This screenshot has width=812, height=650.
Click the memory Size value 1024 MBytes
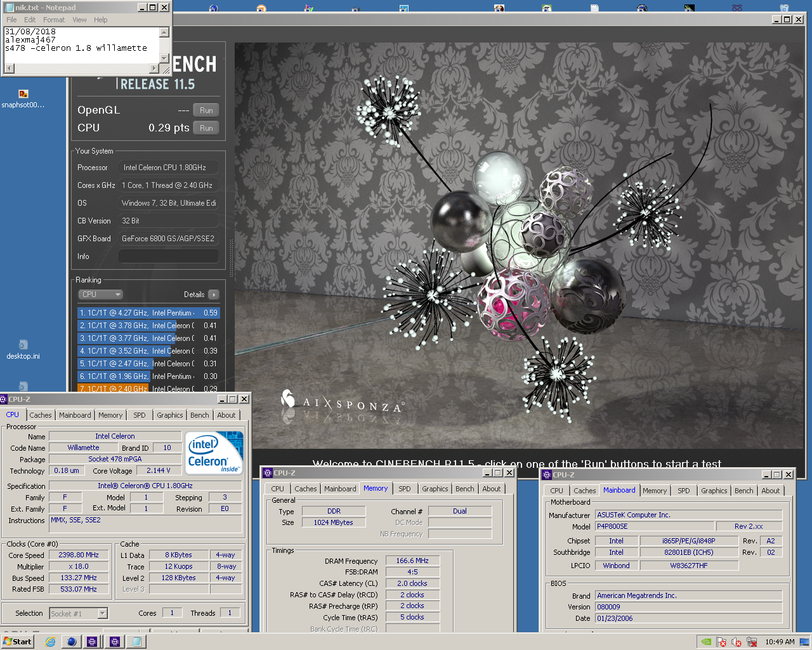(x=334, y=522)
